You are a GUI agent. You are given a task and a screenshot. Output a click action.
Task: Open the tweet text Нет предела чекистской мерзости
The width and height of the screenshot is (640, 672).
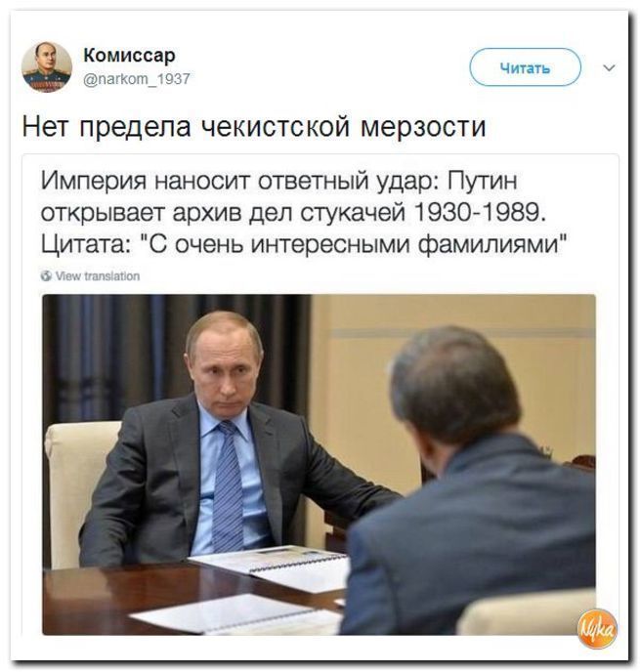click(x=254, y=127)
